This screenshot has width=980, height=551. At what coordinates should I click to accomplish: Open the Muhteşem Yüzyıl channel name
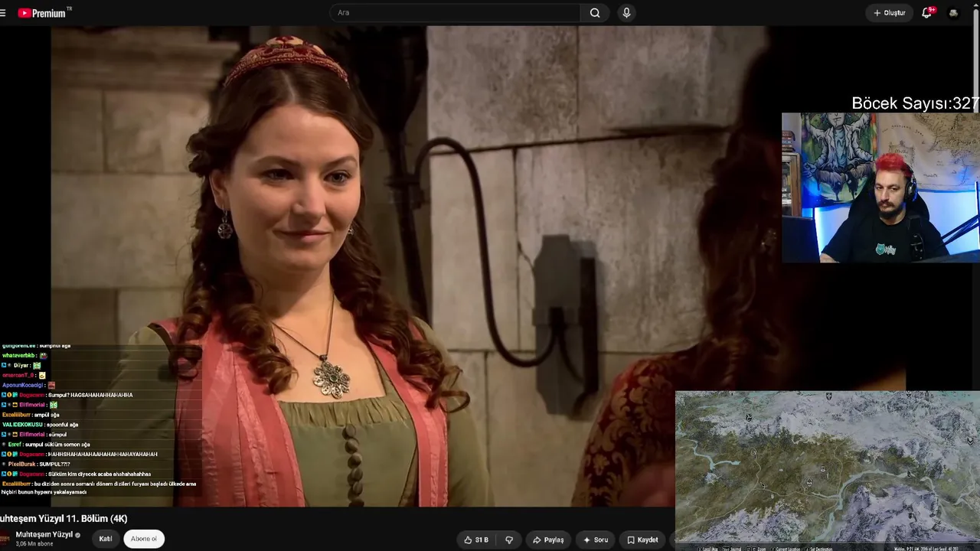coord(44,534)
